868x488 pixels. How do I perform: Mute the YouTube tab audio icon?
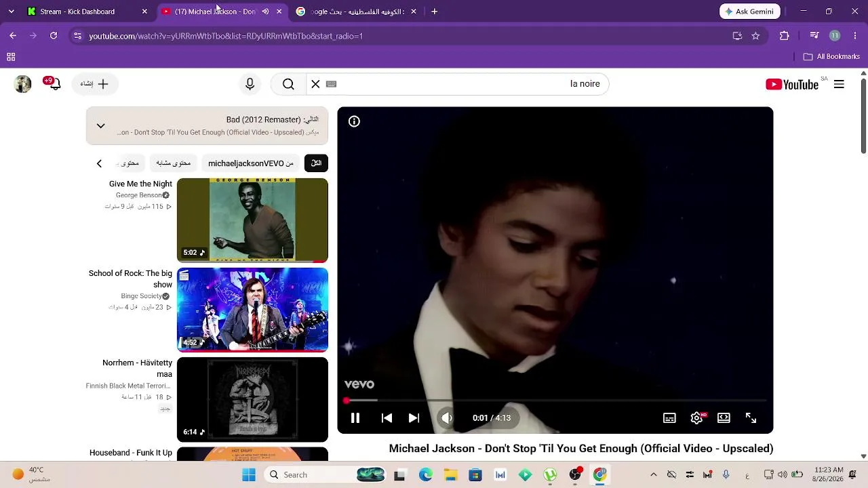265,12
